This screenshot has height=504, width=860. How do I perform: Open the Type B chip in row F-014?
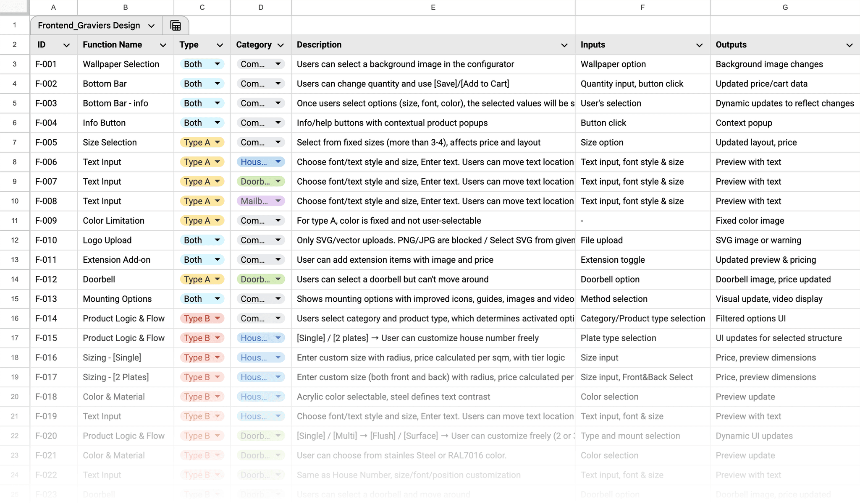tap(202, 319)
